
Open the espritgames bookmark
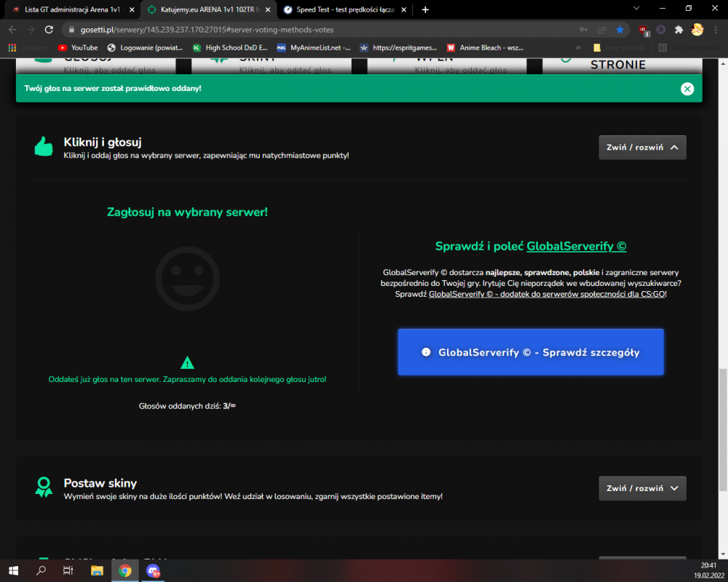point(398,48)
